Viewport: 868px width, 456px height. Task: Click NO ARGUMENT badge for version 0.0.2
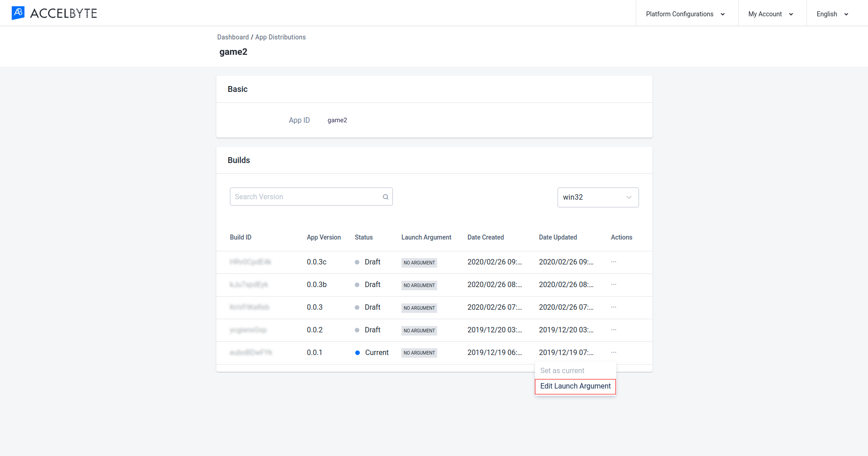(419, 331)
